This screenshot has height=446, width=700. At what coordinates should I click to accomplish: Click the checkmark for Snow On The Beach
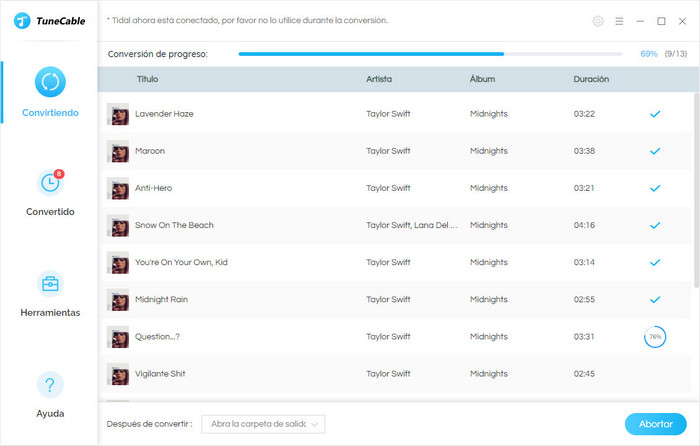[x=655, y=225]
